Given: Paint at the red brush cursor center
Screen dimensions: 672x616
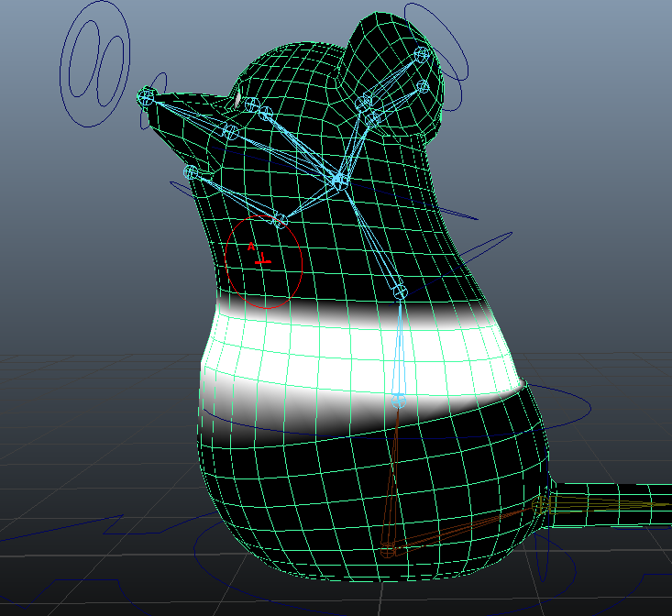Looking at the screenshot, I should (x=263, y=261).
